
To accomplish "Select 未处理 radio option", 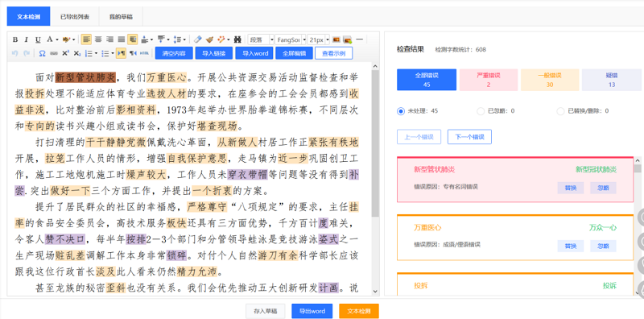I will (401, 111).
